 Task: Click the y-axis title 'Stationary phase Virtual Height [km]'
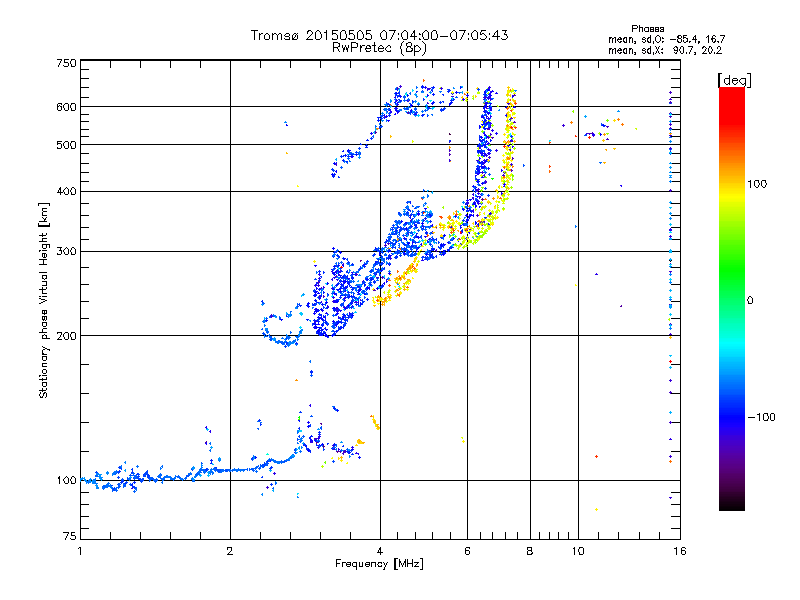(x=44, y=300)
